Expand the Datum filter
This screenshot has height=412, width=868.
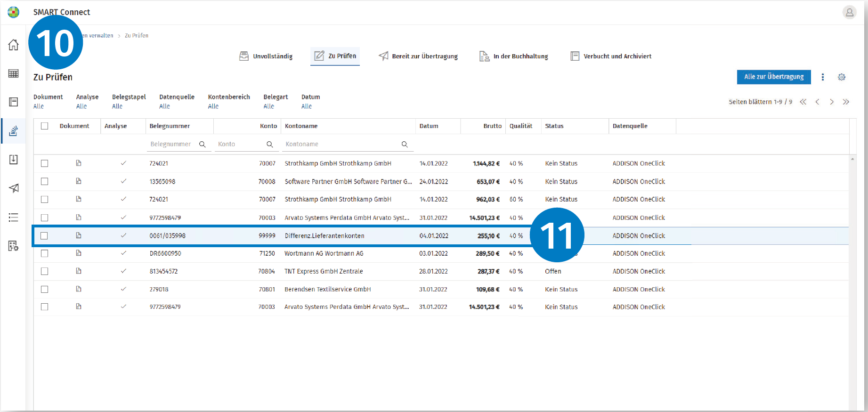pyautogui.click(x=311, y=102)
